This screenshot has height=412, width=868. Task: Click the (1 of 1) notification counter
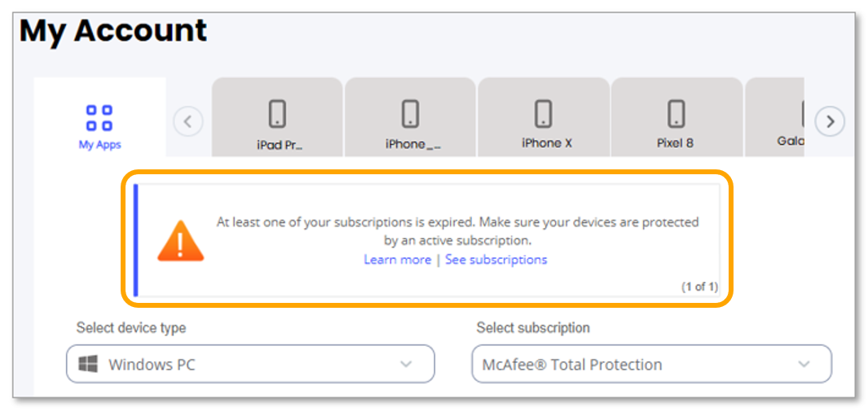point(699,287)
